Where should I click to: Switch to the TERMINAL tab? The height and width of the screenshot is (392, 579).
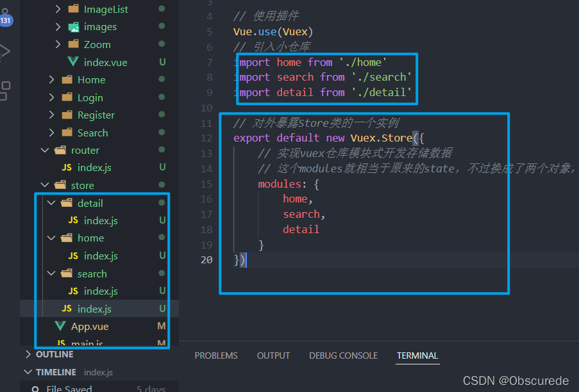point(417,356)
